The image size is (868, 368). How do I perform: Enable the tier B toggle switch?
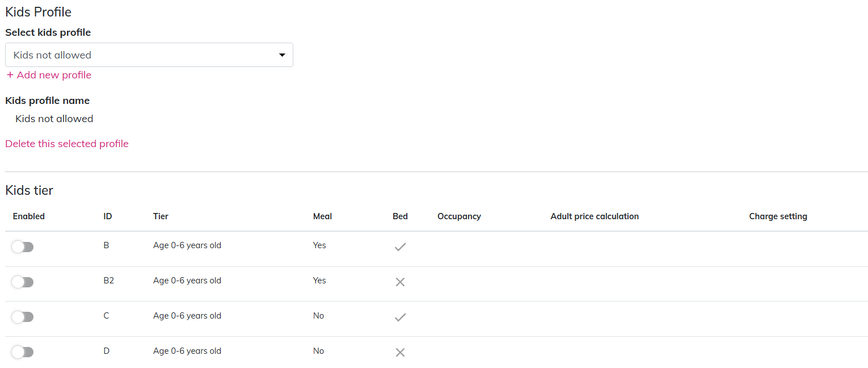[x=23, y=247]
